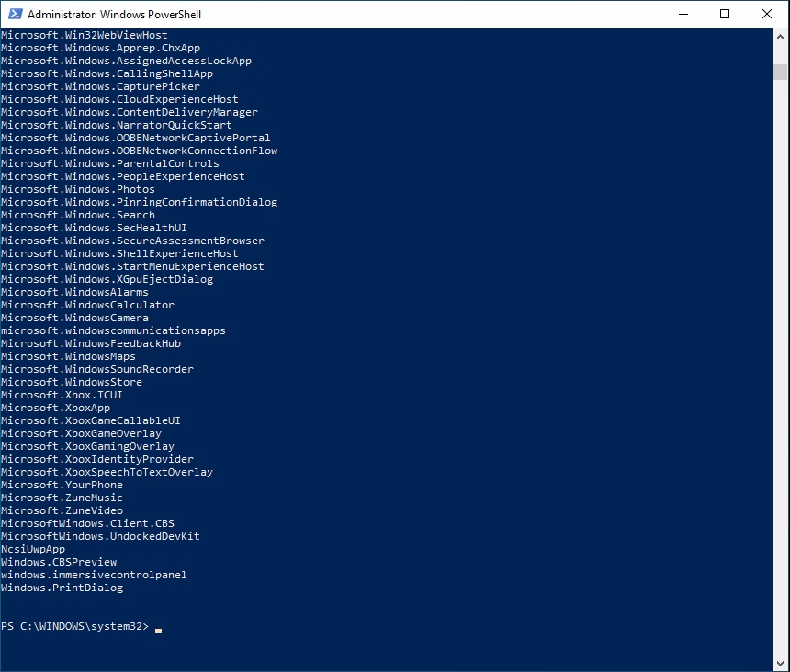Click the Microsoft.Windows.PinningConfirmationDialog line
This screenshot has width=790, height=672.
(x=139, y=202)
